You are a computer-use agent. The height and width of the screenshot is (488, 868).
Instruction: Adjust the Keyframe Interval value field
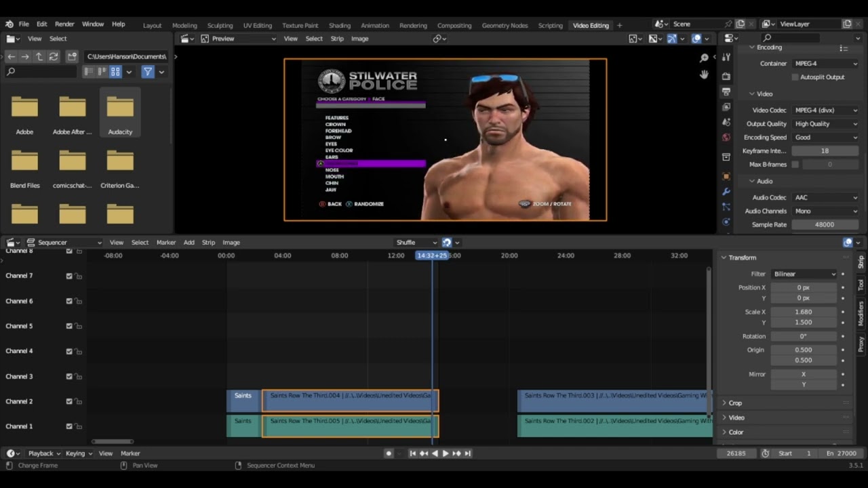(x=825, y=151)
